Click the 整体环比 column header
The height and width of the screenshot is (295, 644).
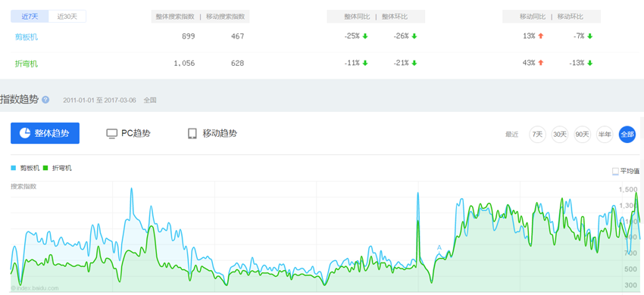[x=395, y=17]
